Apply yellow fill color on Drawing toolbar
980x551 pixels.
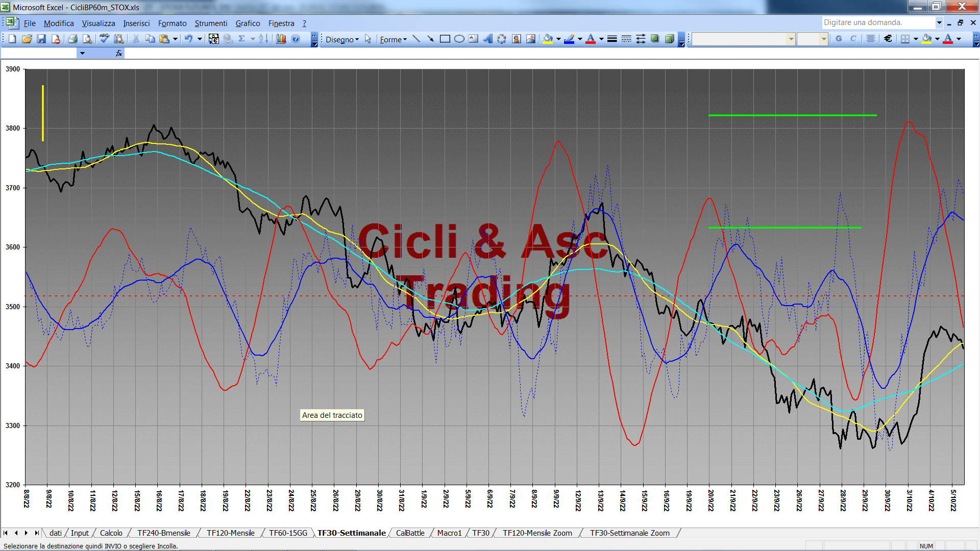[x=548, y=39]
